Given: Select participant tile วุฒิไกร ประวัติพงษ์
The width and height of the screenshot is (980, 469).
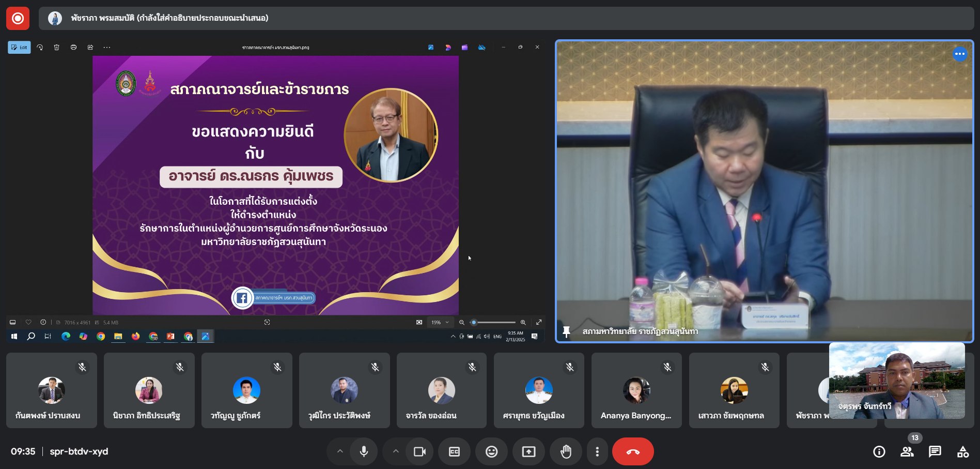Looking at the screenshot, I should pos(344,391).
